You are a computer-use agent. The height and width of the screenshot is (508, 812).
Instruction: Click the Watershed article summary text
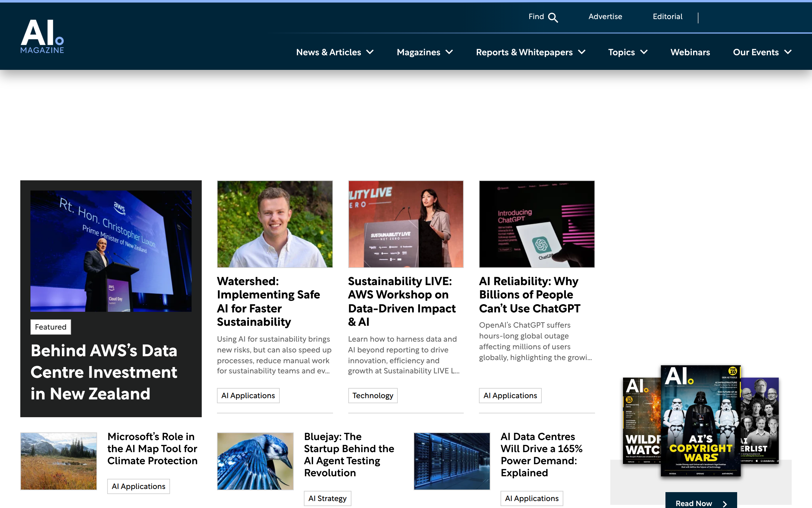point(274,355)
